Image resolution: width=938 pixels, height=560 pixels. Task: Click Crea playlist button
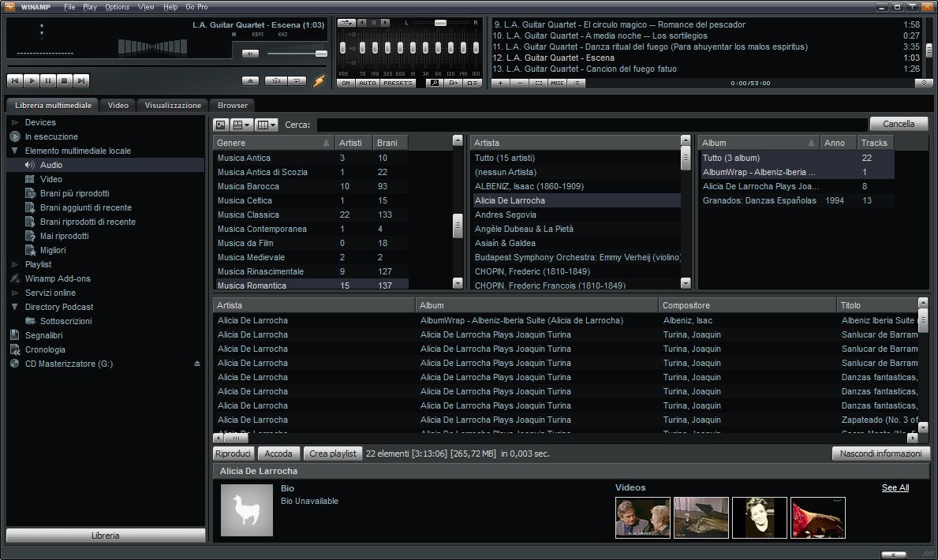coord(333,454)
